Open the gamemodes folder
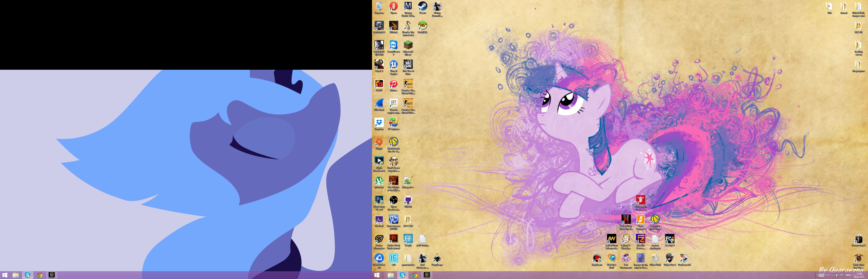 tap(408, 258)
